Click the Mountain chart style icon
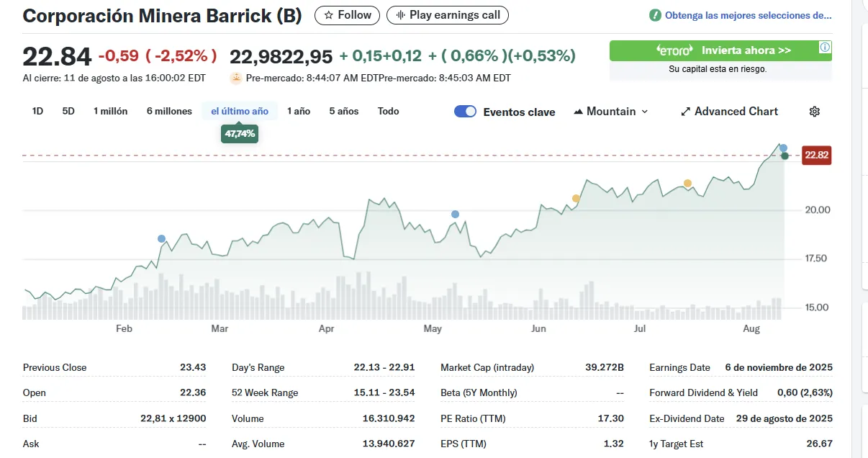Viewport: 868px width, 458px height. click(x=578, y=111)
